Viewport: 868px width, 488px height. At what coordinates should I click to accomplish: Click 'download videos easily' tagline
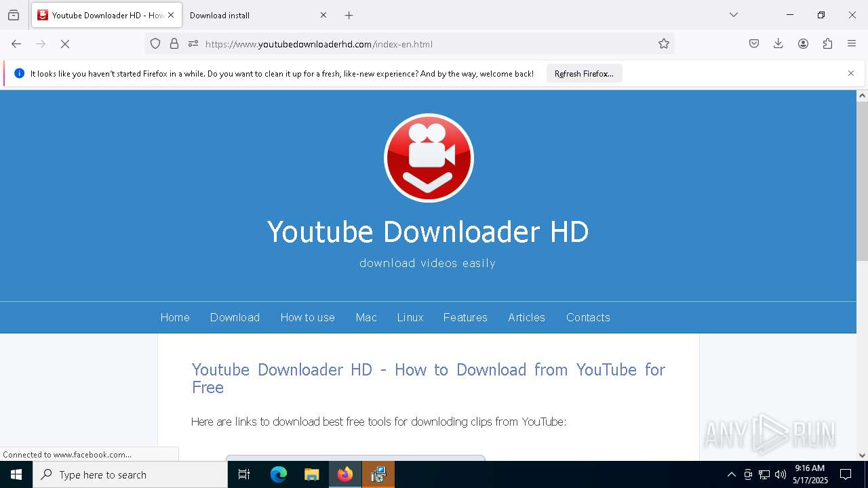428,263
